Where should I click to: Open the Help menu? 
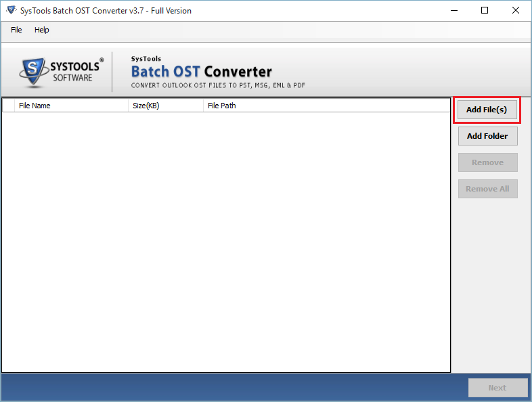click(x=42, y=30)
